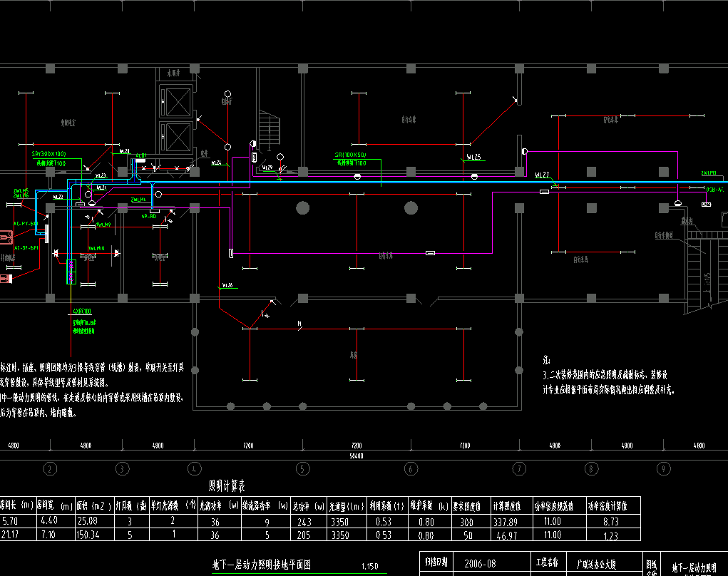728x576 pixels.
Task: Click table cell value 46.97
Action: click(x=507, y=535)
